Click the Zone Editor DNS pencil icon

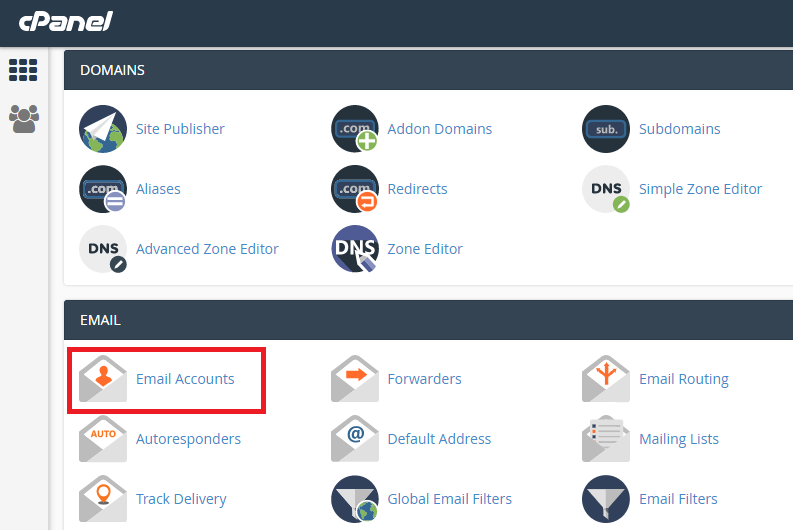(355, 249)
